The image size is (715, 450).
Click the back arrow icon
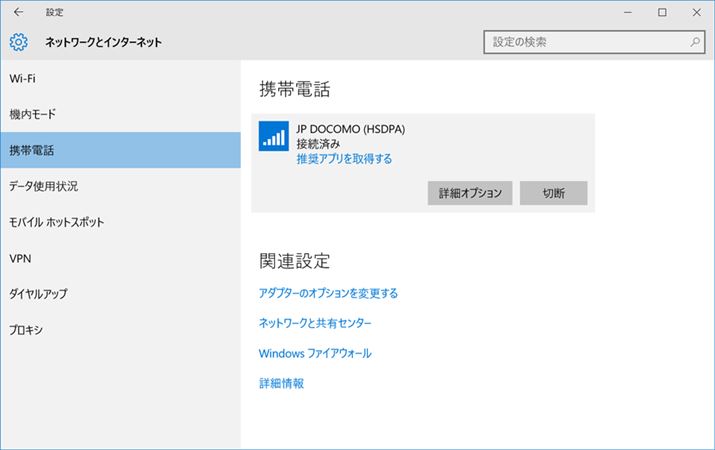tap(19, 12)
